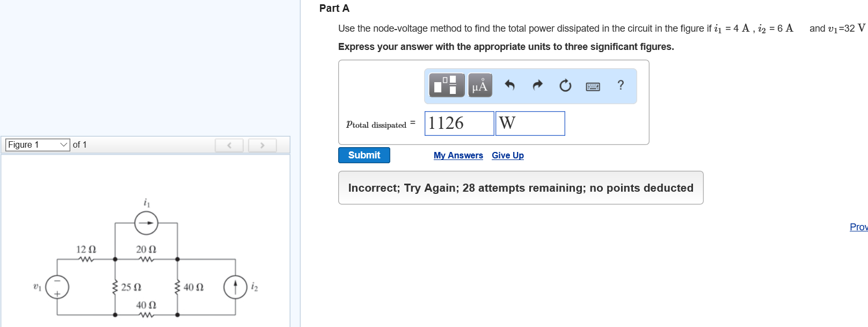Go to the previous figure
This screenshot has height=327, width=868.
click(229, 145)
